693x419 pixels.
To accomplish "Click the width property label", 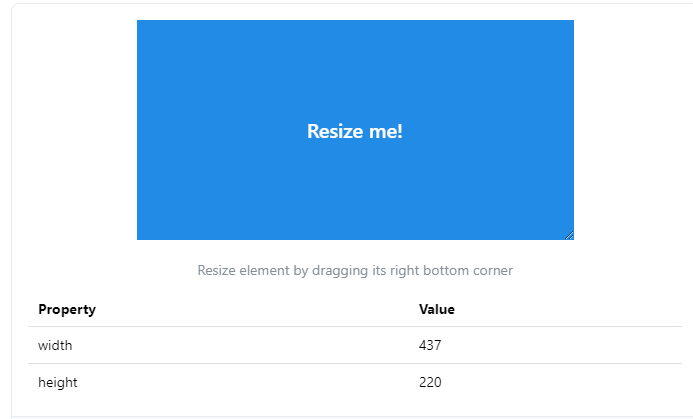I will (55, 345).
